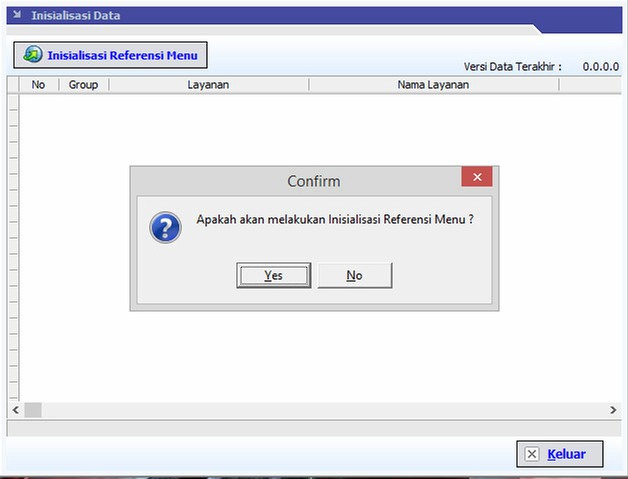Click the green globe icon on Inisialisasi button
Screen dimensions: 628x479
33,55
